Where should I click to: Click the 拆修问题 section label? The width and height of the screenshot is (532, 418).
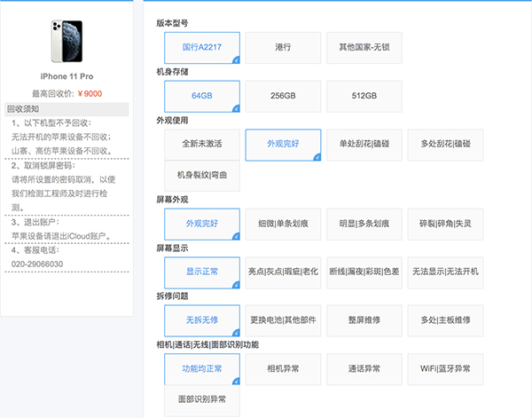[x=172, y=296]
